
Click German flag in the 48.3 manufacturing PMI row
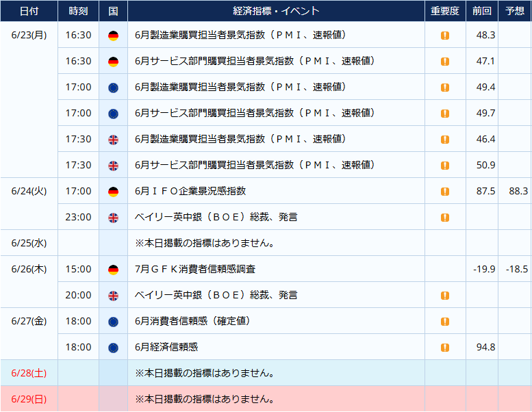point(114,36)
